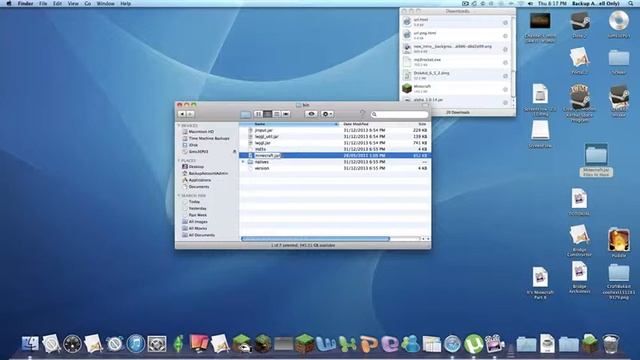This screenshot has height=360, width=640.
Task: Go back in the Finder window
Action: [x=182, y=114]
